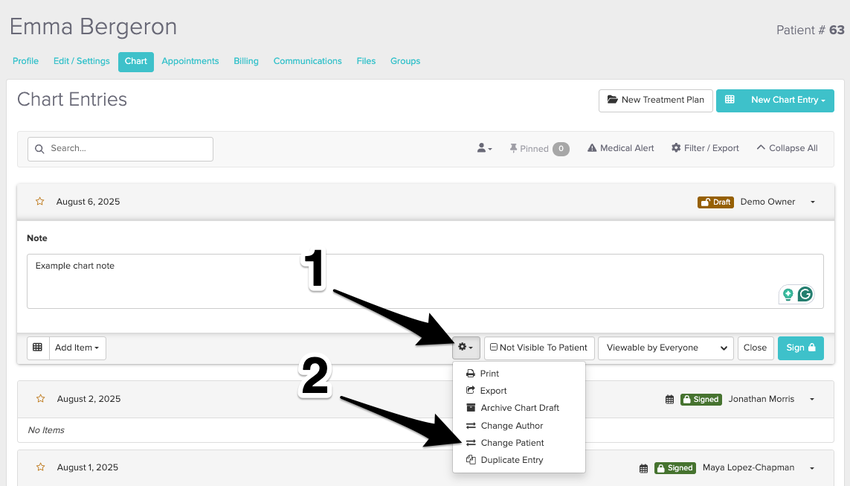850x486 pixels.
Task: Open the Viewable by Everyone dropdown
Action: [x=665, y=348]
